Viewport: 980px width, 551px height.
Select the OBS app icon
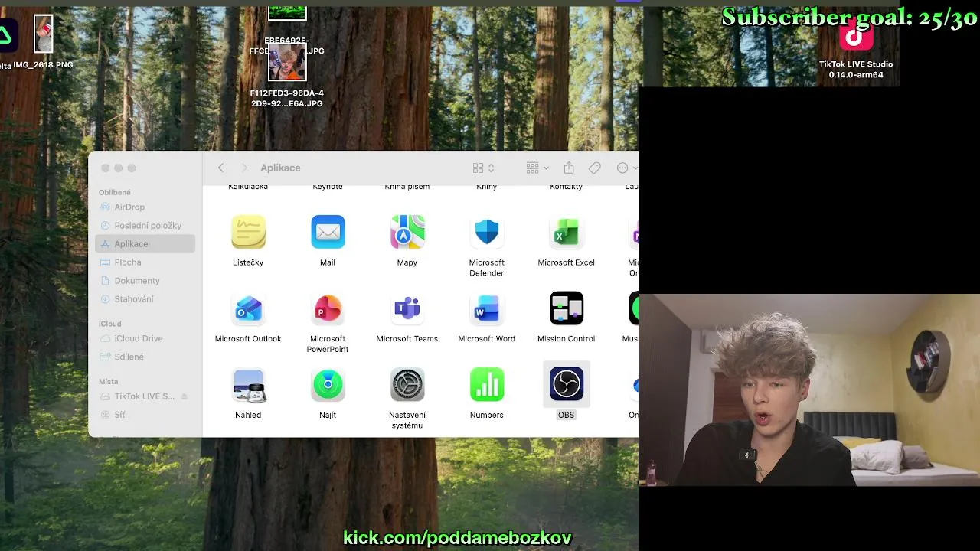tap(567, 385)
